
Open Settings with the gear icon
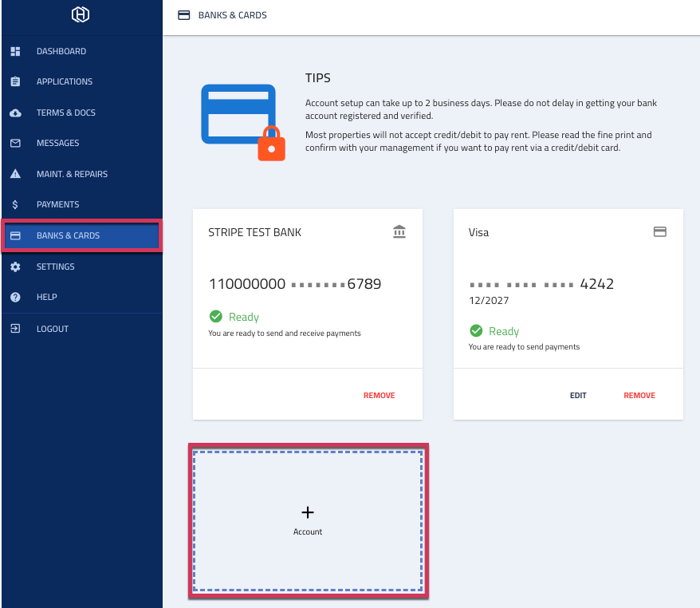[x=15, y=266]
